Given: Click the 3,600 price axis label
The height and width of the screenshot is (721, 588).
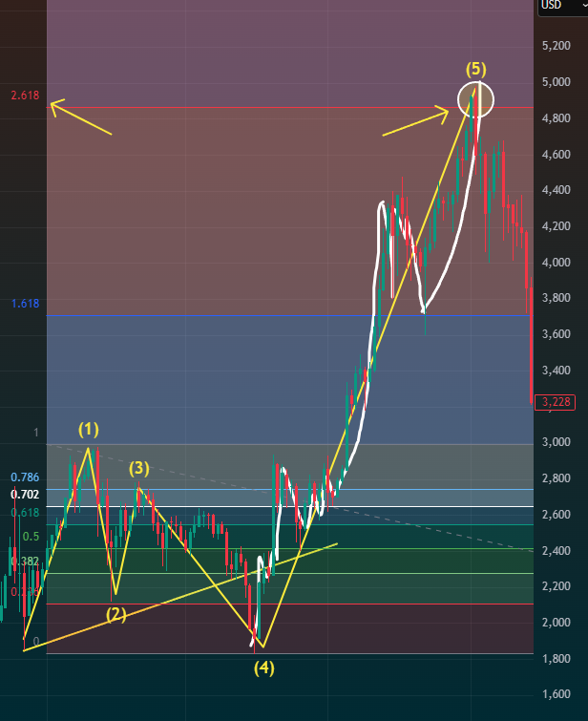Looking at the screenshot, I should pos(556,334).
